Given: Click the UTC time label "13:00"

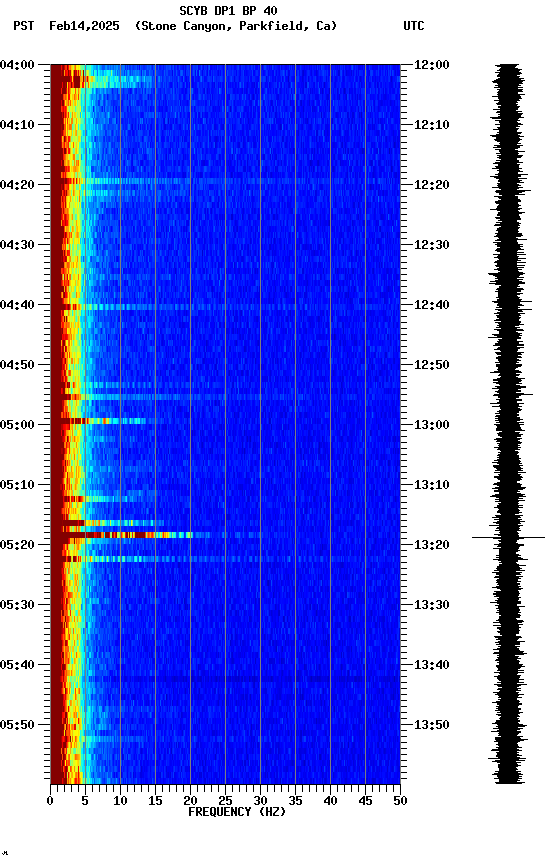Looking at the screenshot, I should coord(432,425).
